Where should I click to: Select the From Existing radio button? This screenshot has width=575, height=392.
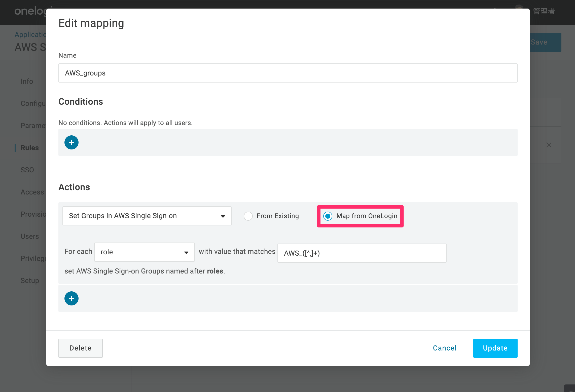point(248,216)
